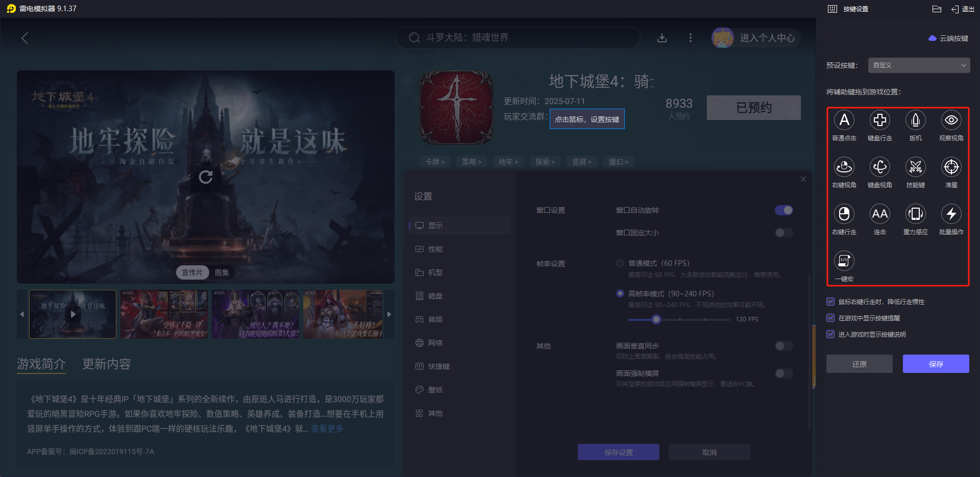
Task: Toggle the 窗口固定大小 switch
Action: tap(784, 233)
